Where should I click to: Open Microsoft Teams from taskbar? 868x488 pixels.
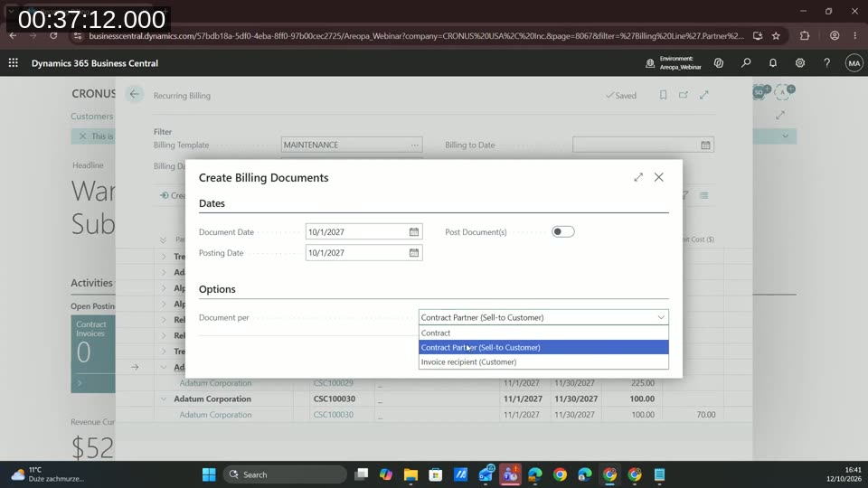pos(510,474)
